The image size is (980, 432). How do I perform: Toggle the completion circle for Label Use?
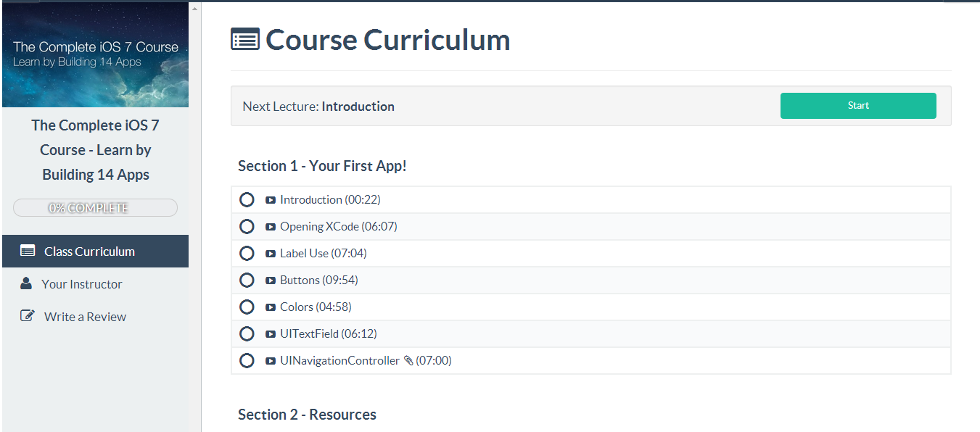[x=247, y=254]
